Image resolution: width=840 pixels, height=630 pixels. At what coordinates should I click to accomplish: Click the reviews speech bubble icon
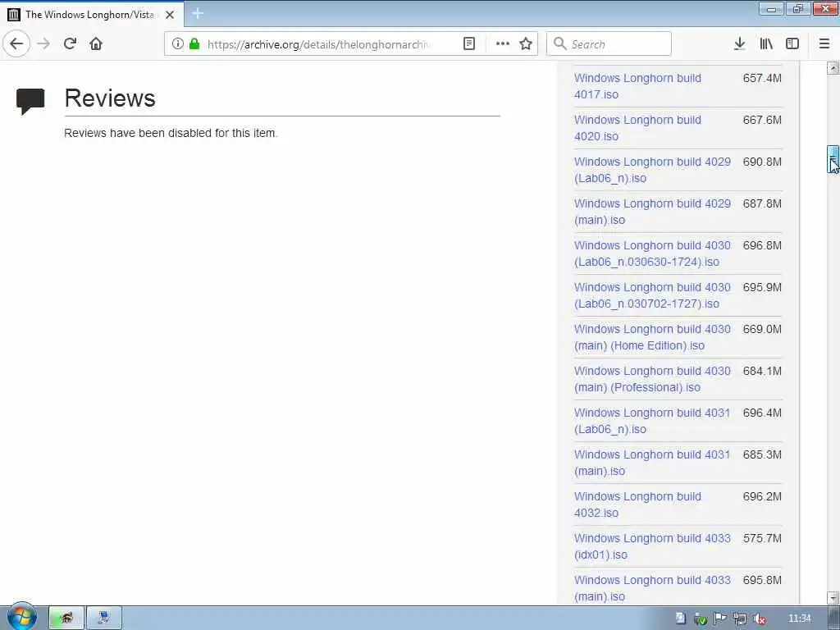[x=30, y=101]
